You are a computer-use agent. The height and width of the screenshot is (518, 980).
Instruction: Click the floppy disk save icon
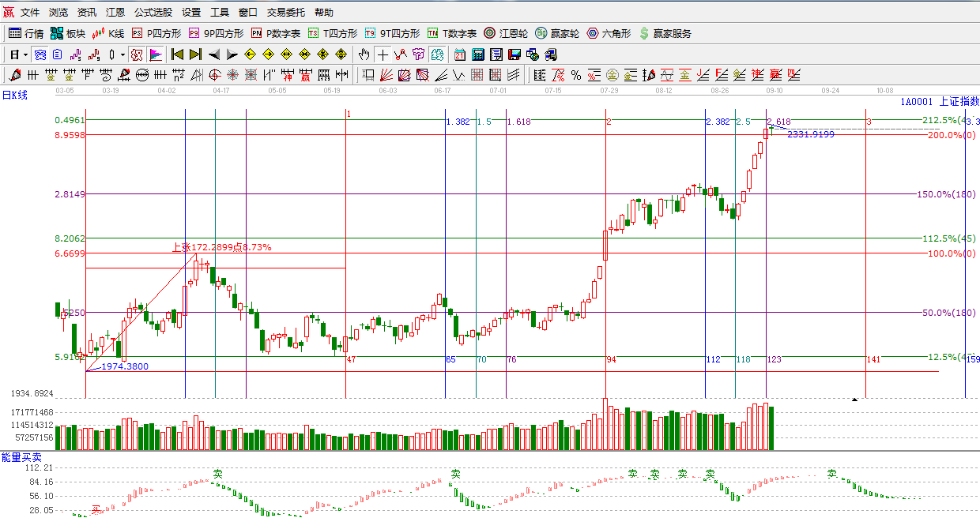(x=514, y=54)
